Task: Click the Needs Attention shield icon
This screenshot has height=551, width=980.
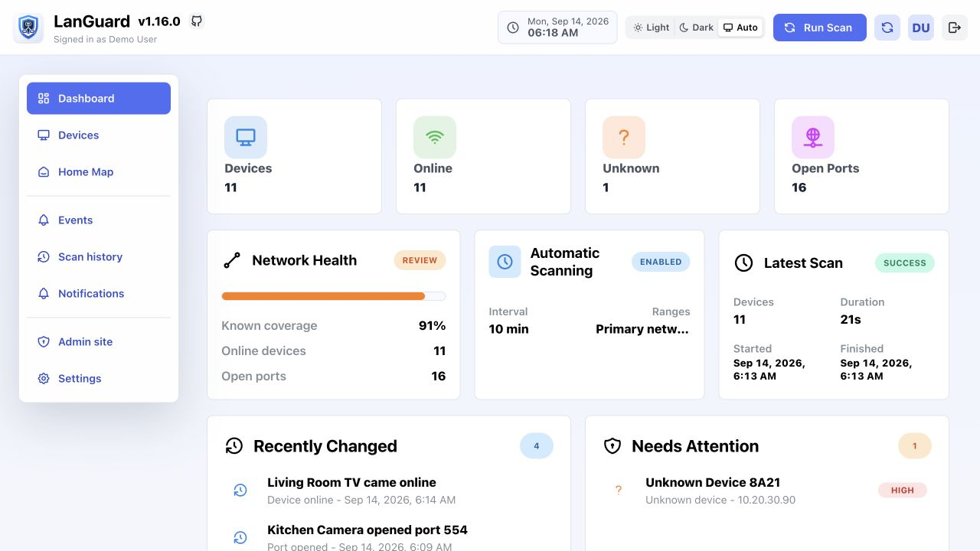Action: click(612, 446)
